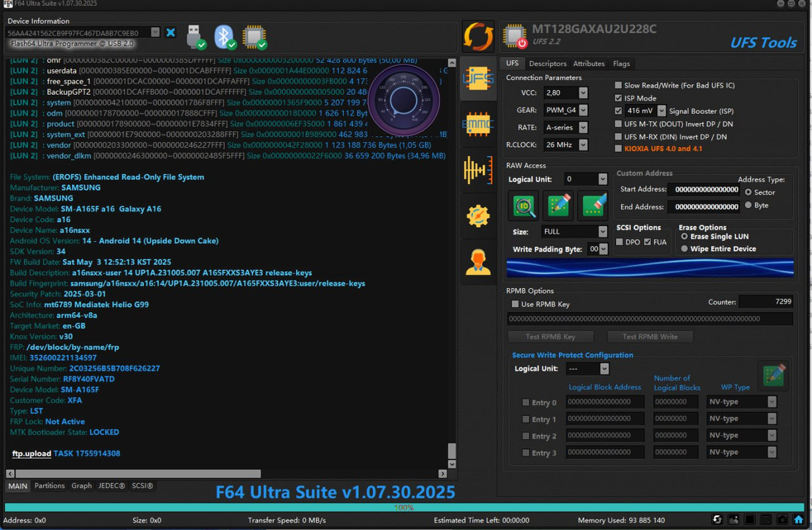Click the Bluetooth connection status icon
Screen dimensions: 812x530
(x=225, y=36)
